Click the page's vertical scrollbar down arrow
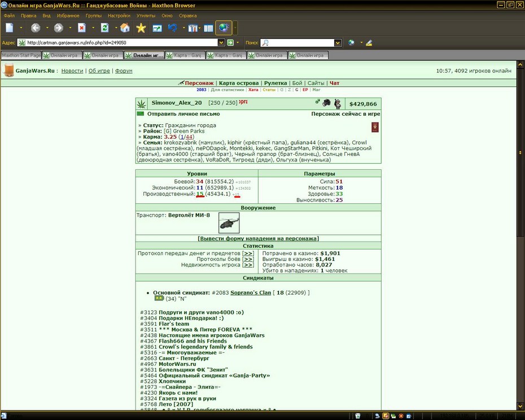The image size is (525, 420). point(520,406)
